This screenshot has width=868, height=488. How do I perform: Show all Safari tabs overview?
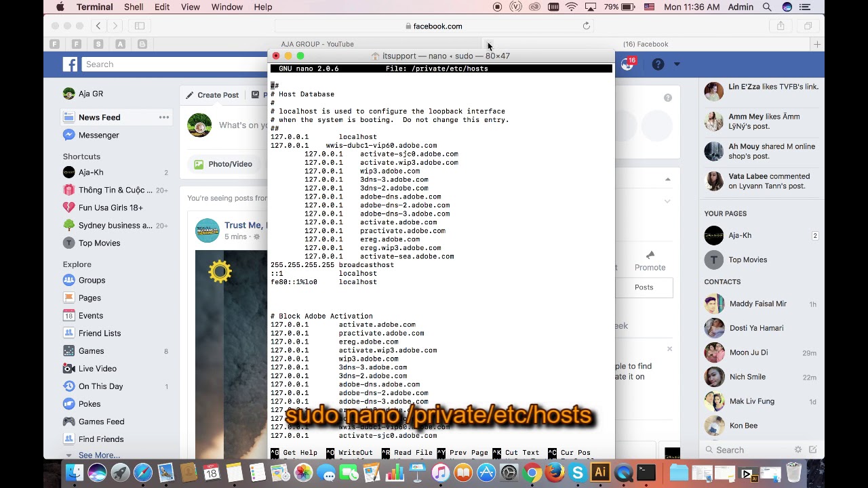coord(808,26)
